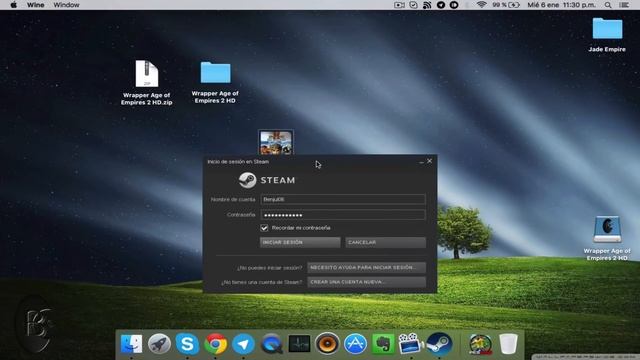Click the checkmark status icon in menu bar
This screenshot has width=640, height=360.
click(413, 5)
